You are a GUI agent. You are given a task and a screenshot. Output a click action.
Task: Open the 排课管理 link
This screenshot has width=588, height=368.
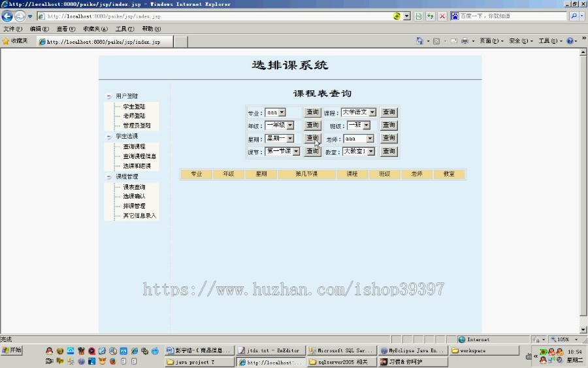click(x=134, y=206)
